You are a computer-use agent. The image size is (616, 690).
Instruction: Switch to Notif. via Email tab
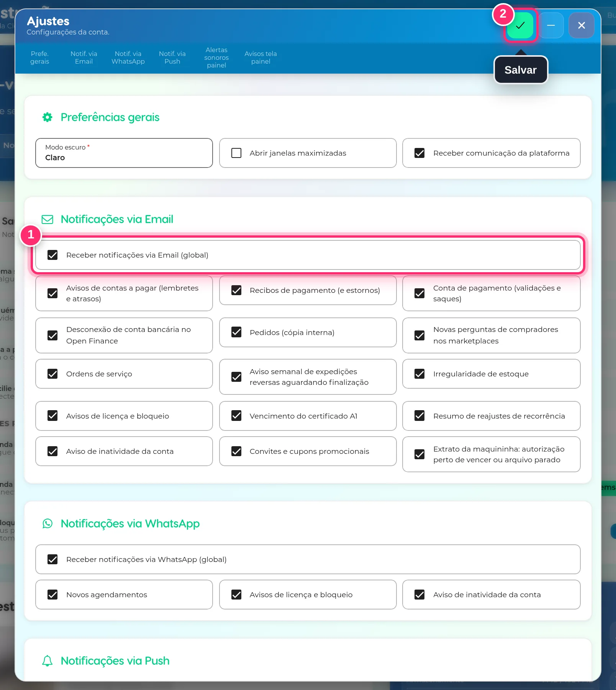[x=84, y=58]
